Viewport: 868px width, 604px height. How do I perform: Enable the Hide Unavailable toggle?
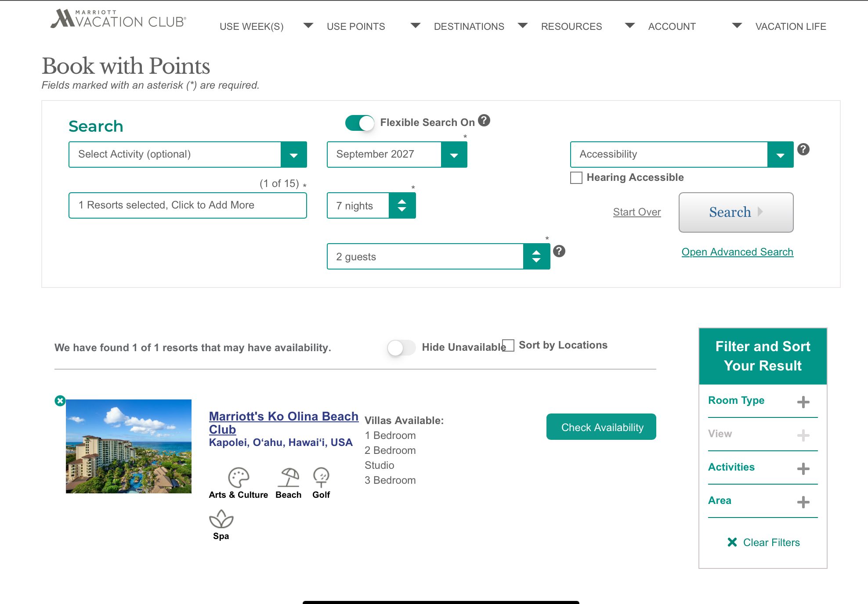[401, 348]
